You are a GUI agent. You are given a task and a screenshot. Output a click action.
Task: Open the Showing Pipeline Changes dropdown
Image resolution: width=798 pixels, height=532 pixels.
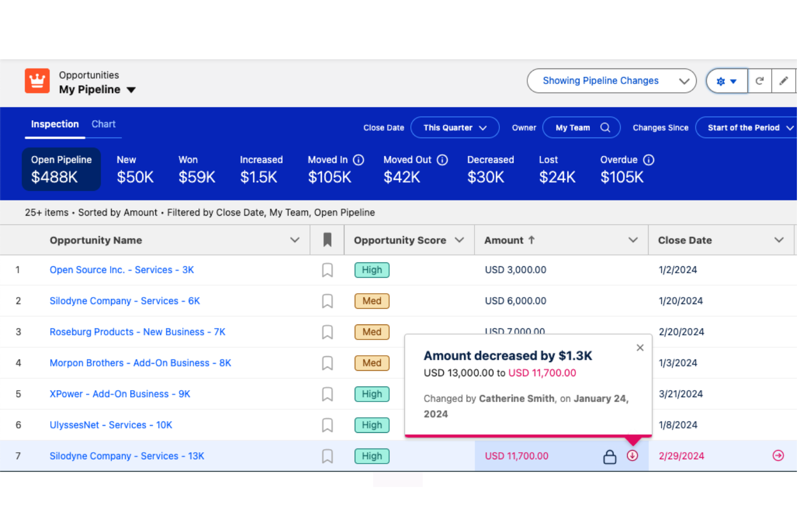(611, 80)
